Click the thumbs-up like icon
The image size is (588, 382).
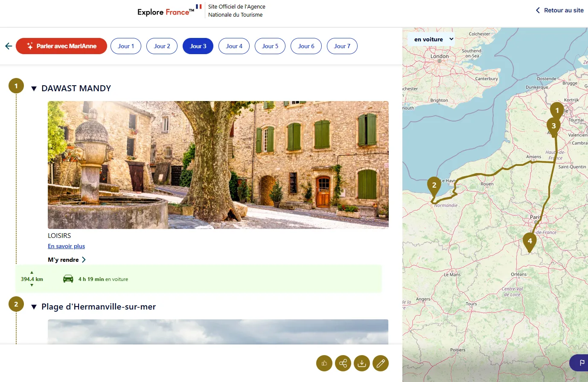[324, 363]
